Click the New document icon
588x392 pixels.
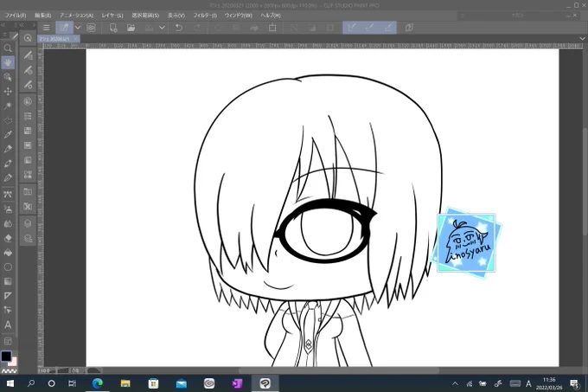point(113,28)
